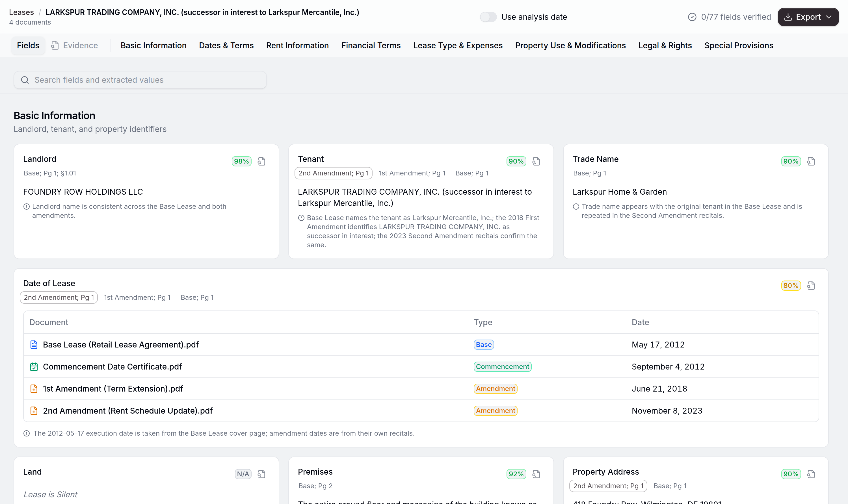
Task: Click the 2nd Amendment file icon
Action: point(34,411)
